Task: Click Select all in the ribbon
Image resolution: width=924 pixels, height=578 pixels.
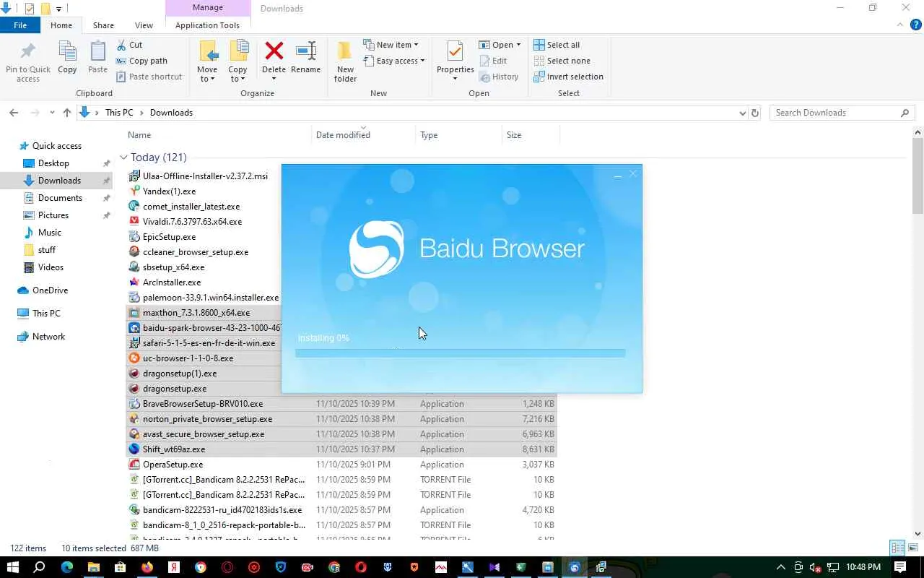Action: pyautogui.click(x=557, y=45)
